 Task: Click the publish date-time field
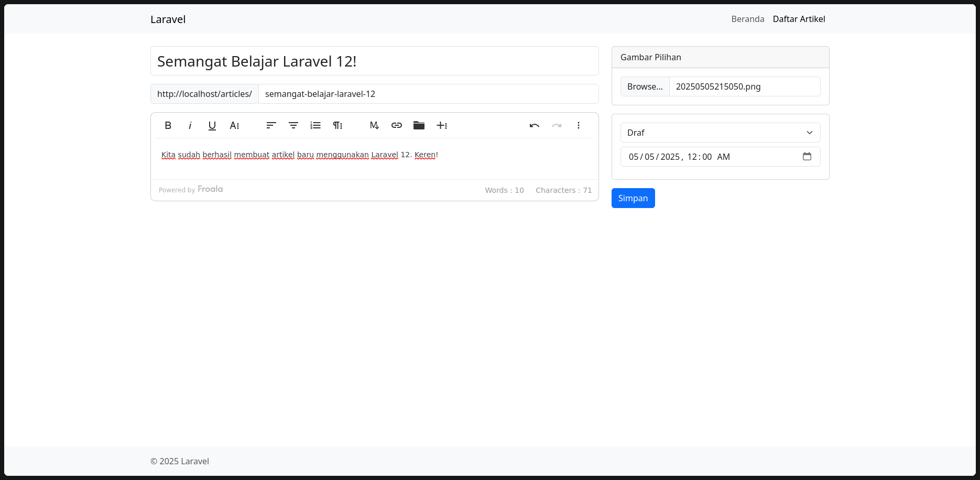click(721, 157)
